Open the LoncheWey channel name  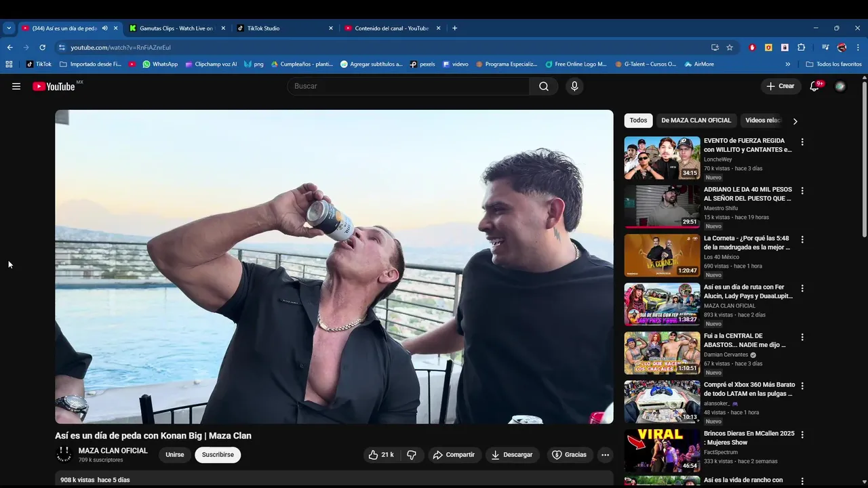(x=717, y=159)
